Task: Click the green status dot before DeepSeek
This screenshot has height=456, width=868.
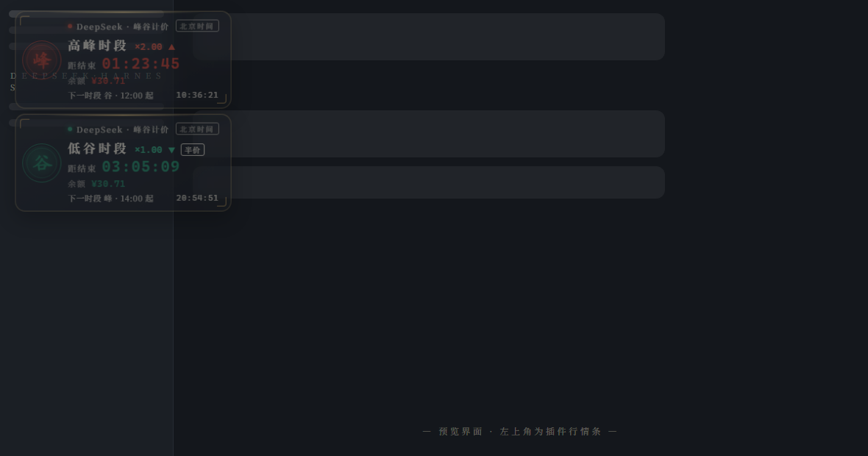Action: point(70,129)
